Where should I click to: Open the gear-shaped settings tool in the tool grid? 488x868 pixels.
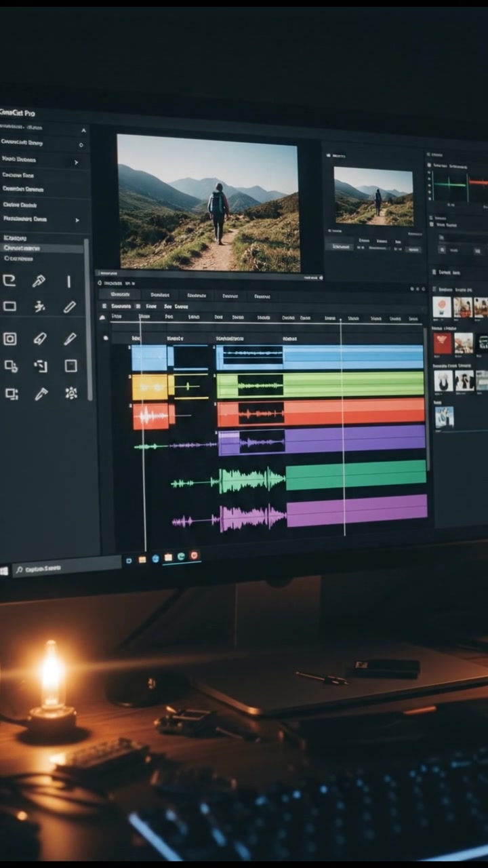point(71,393)
